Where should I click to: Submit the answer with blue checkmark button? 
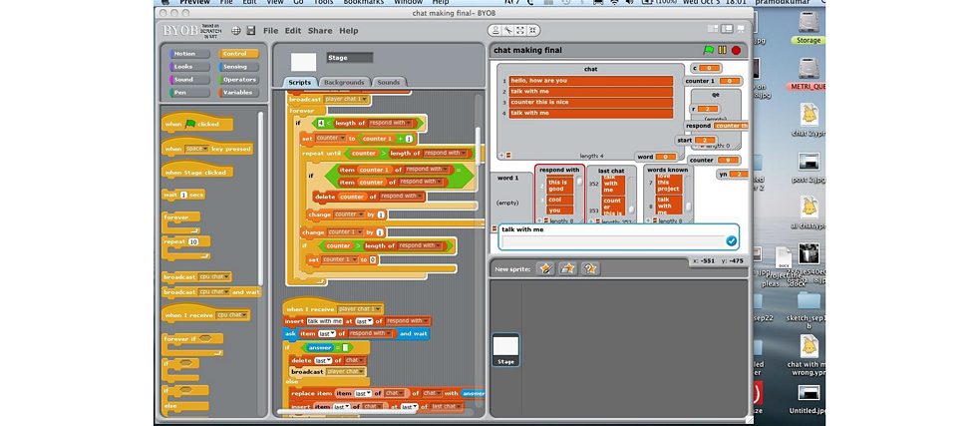[x=731, y=240]
